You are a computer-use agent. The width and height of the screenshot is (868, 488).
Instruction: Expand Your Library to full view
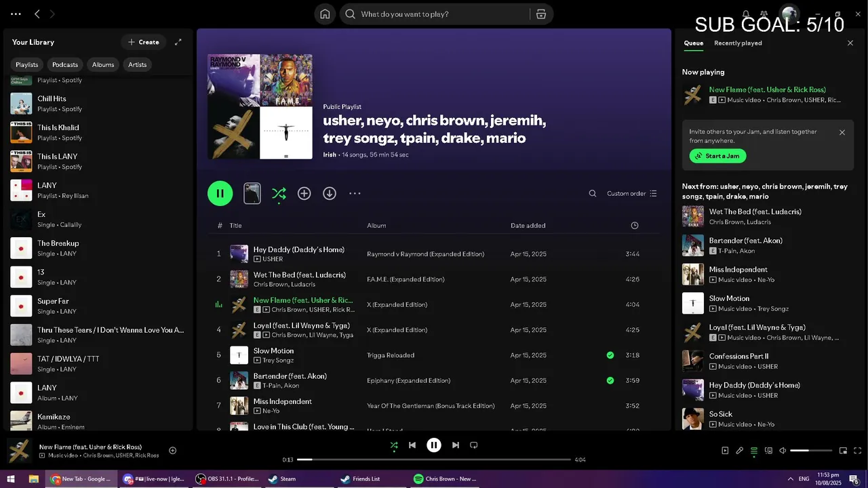[x=178, y=42]
